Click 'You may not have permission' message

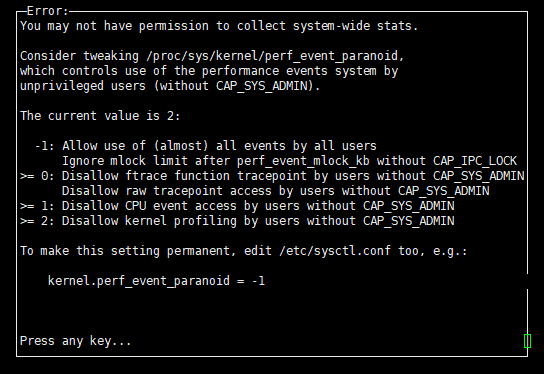pyautogui.click(x=219, y=26)
